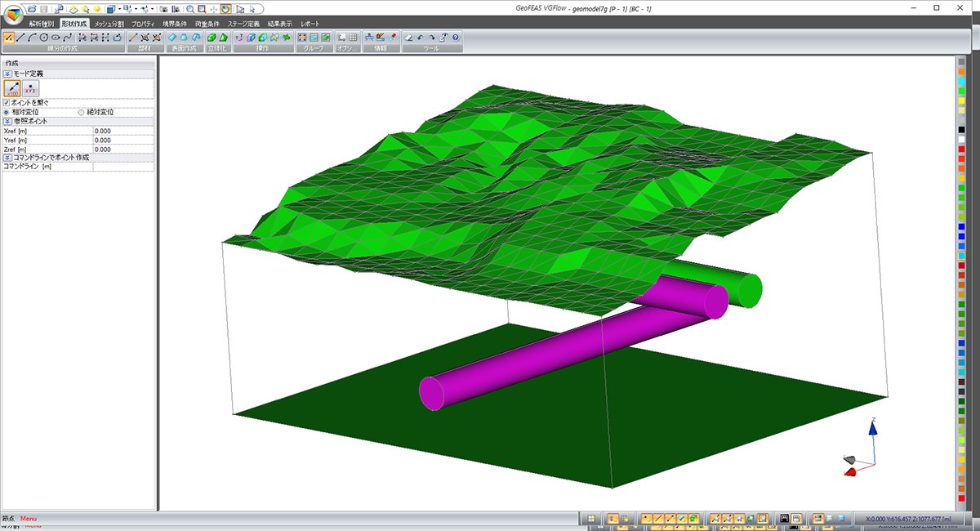Click the x100 point mode button
This screenshot has height=531, width=980.
click(x=12, y=88)
